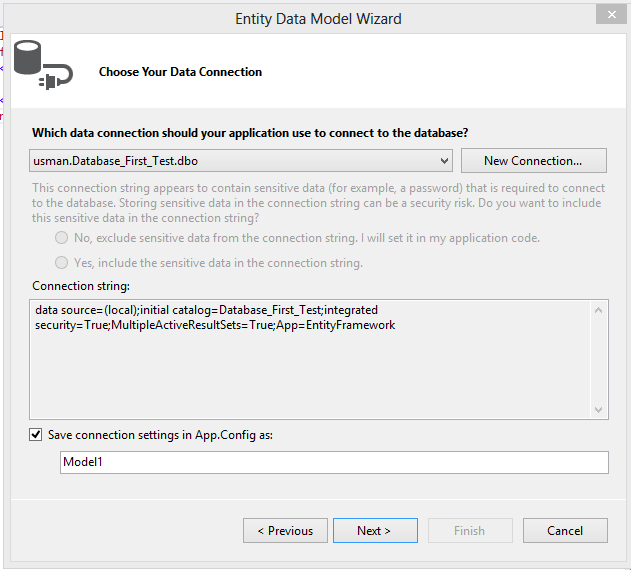Close the Entity Data Model Wizard
Screen dimensions: 631x570
click(611, 15)
